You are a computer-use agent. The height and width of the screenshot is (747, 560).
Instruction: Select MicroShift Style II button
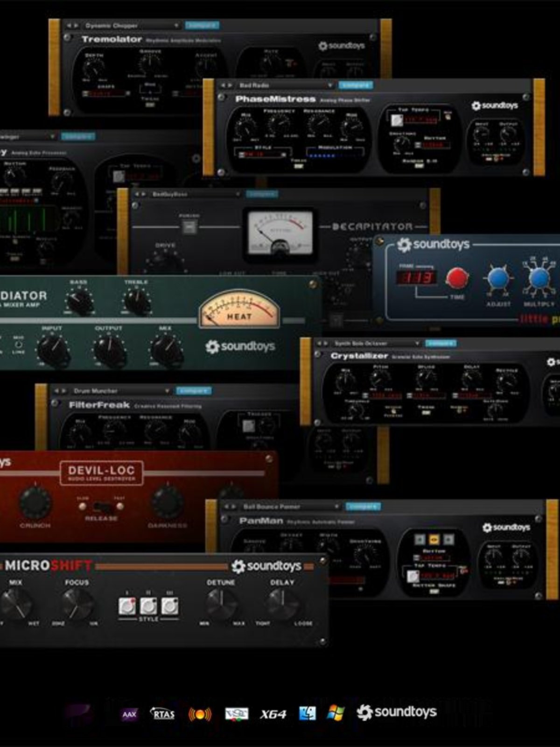[148, 606]
